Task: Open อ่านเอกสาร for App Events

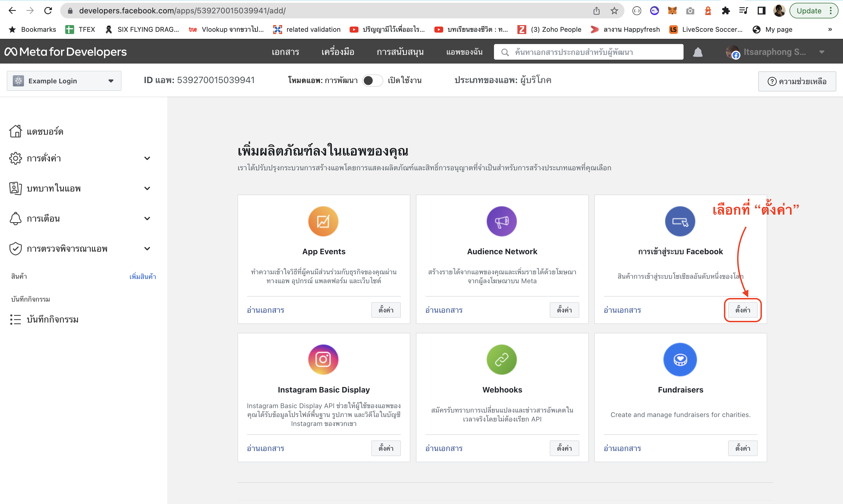Action: point(266,310)
